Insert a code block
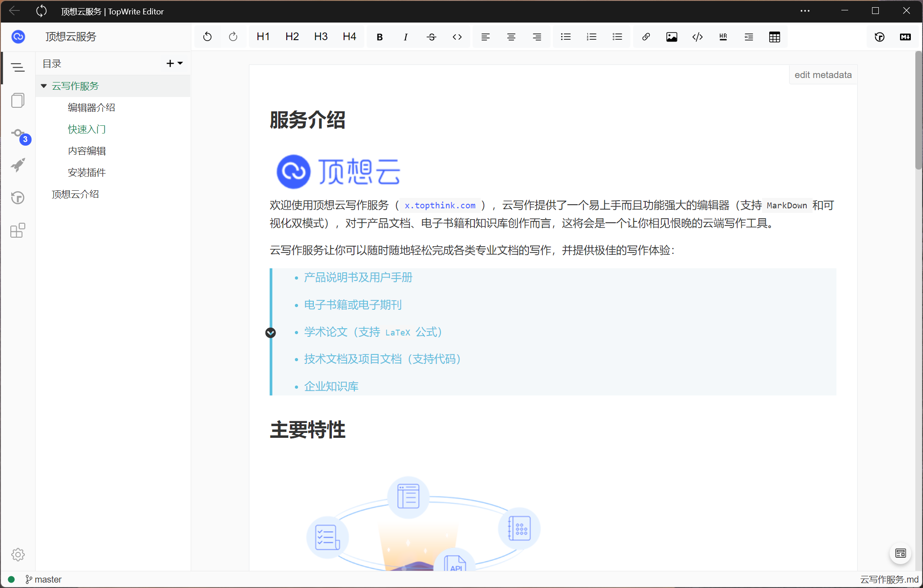The height and width of the screenshot is (588, 923). pos(698,37)
